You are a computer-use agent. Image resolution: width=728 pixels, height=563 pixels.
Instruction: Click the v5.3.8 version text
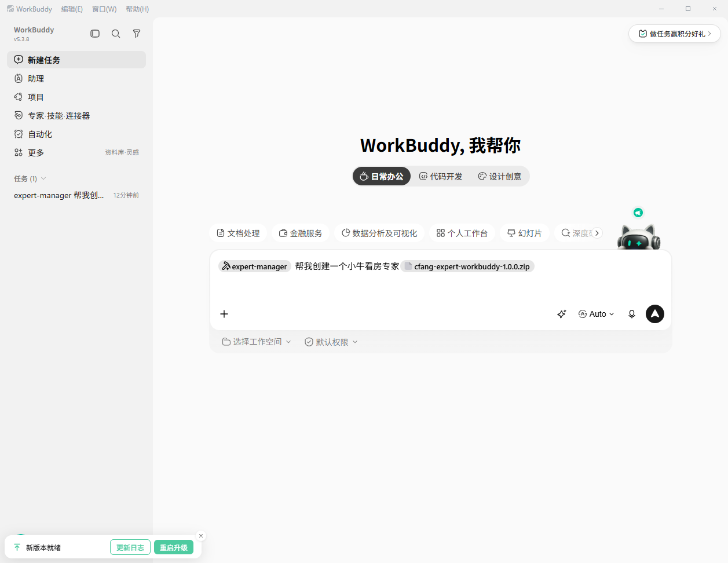[21, 39]
